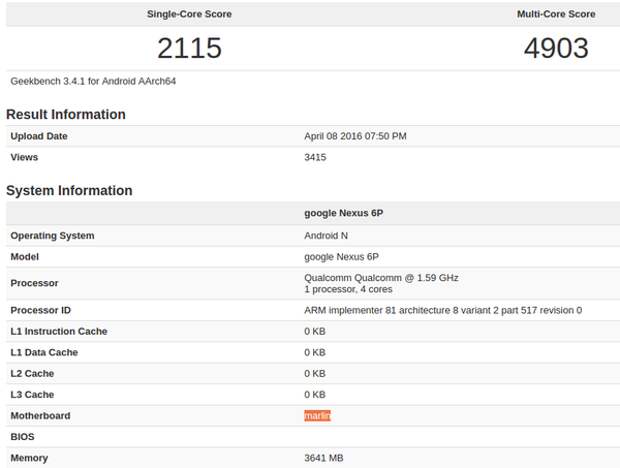Select the memory value 3641 MB
Image resolution: width=620 pixels, height=468 pixels.
pyautogui.click(x=323, y=458)
